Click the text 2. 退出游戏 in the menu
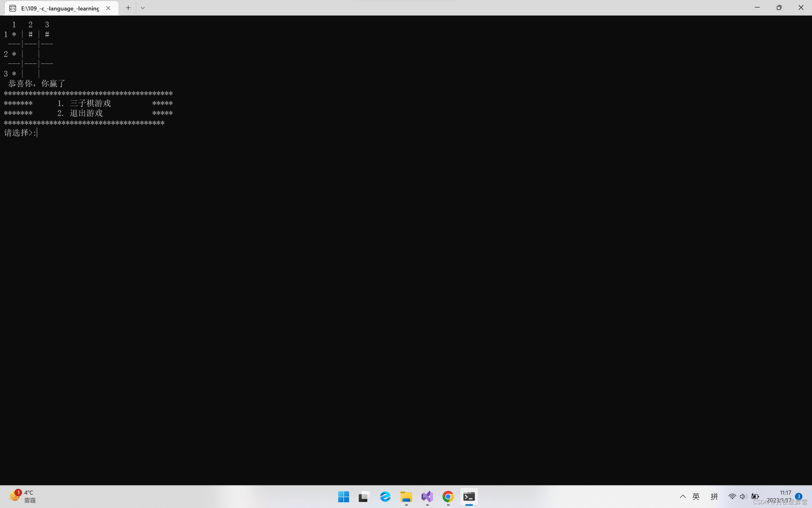This screenshot has height=508, width=812. pyautogui.click(x=80, y=113)
